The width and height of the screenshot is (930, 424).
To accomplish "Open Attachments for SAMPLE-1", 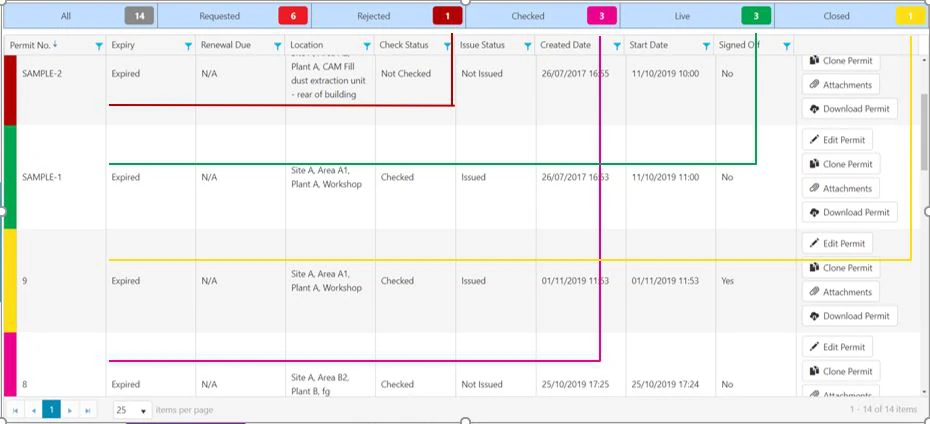I will click(840, 188).
